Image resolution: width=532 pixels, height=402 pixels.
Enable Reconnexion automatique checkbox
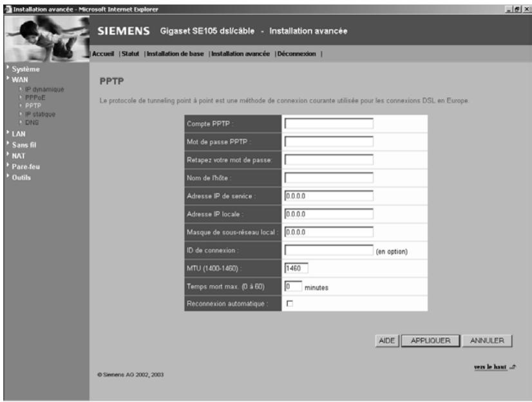289,303
